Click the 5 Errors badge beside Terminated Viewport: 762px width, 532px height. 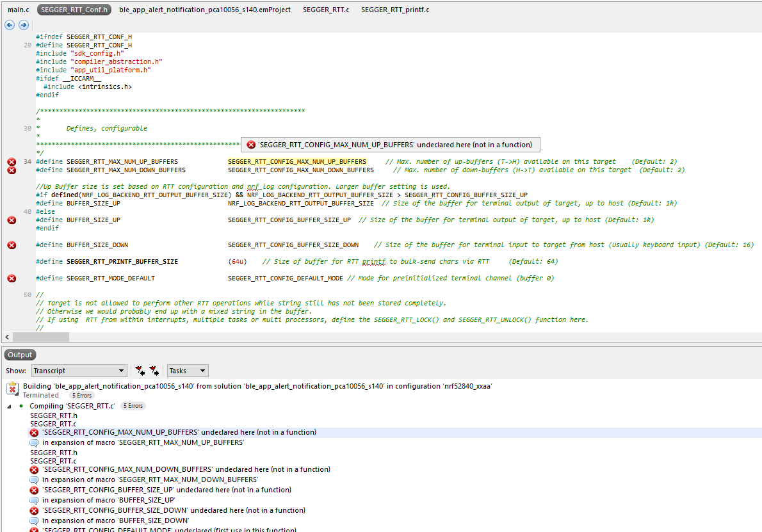pyautogui.click(x=82, y=396)
